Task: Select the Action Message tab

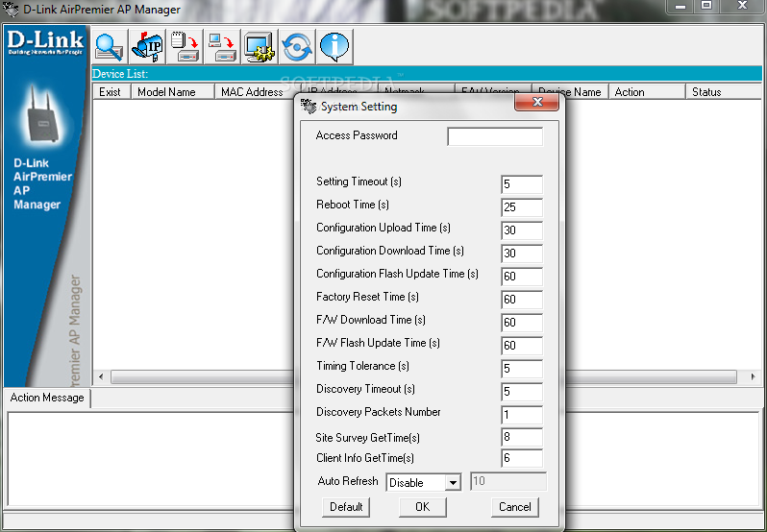Action: 47,398
